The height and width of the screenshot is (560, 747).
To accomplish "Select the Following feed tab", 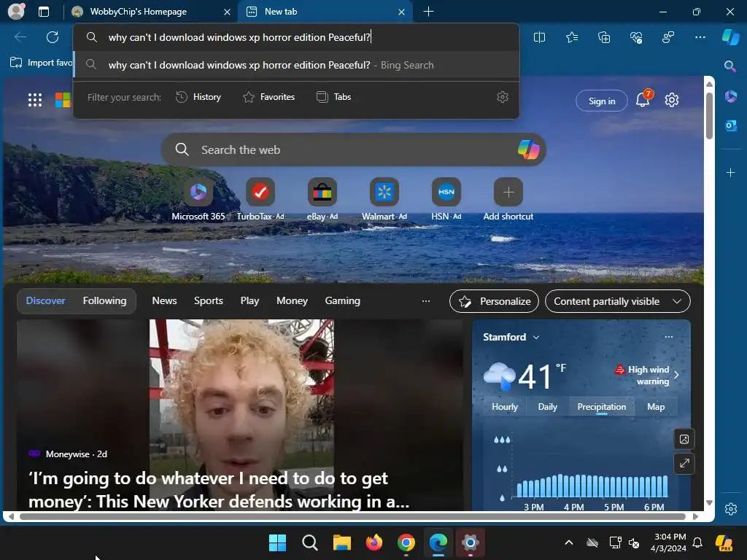I will coord(105,301).
